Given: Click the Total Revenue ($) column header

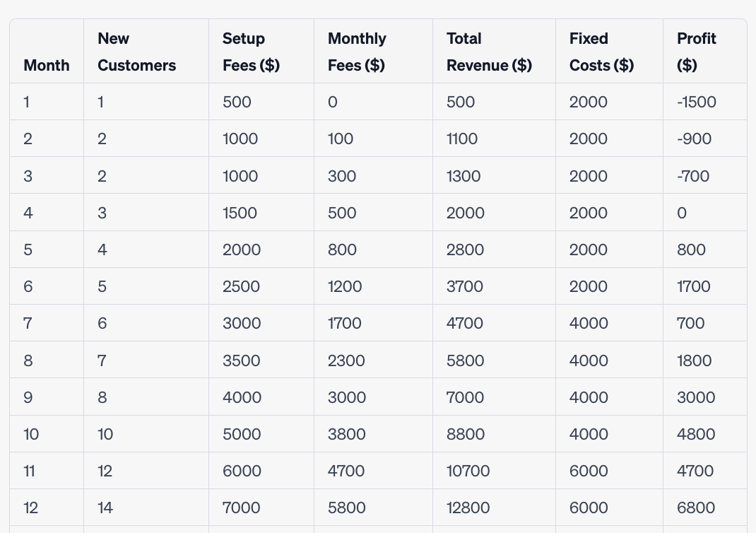Looking at the screenshot, I should point(489,52).
